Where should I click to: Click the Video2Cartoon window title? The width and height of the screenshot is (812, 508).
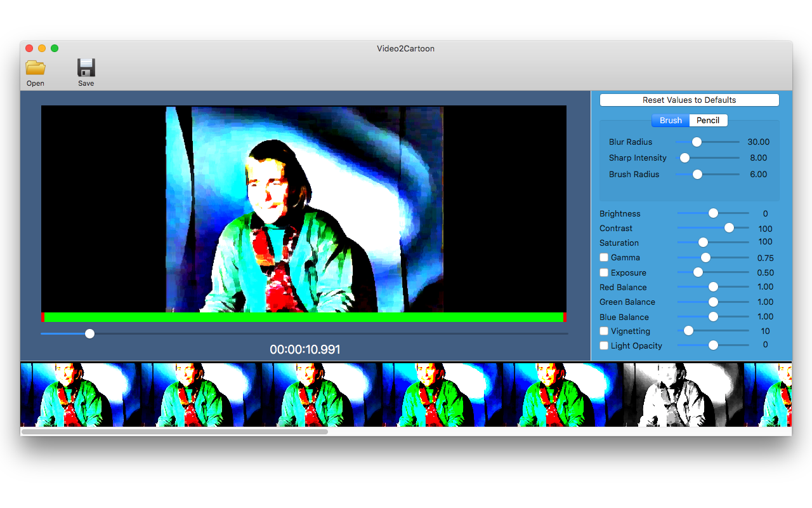405,48
